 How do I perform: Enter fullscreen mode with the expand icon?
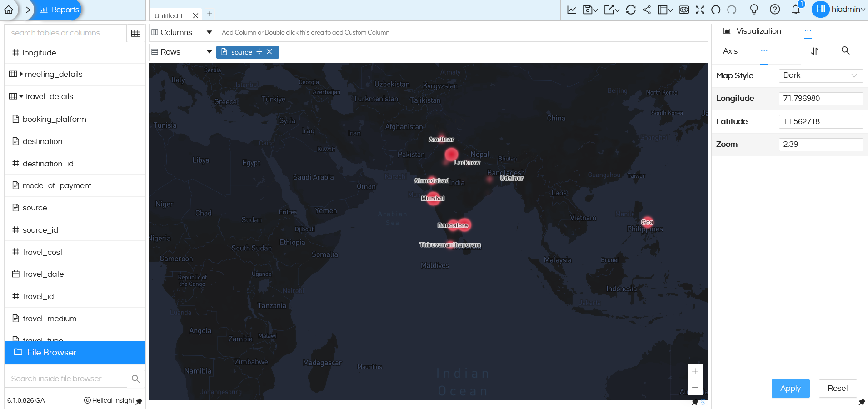click(699, 10)
